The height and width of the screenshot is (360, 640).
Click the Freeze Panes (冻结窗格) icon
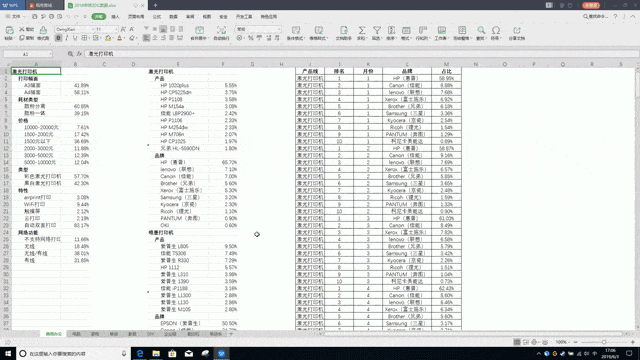(x=462, y=30)
